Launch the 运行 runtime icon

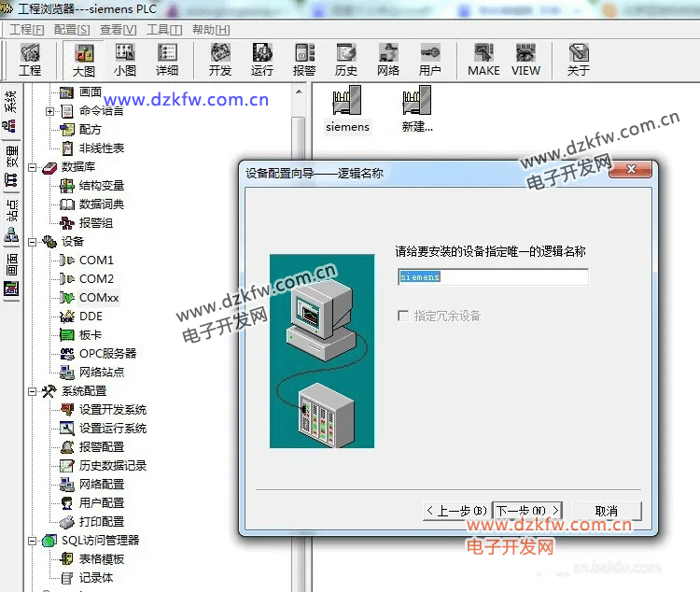point(262,60)
